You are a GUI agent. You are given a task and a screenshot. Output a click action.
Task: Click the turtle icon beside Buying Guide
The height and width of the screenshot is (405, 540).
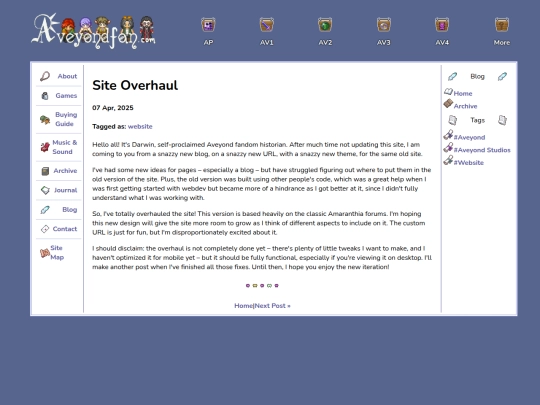45,120
